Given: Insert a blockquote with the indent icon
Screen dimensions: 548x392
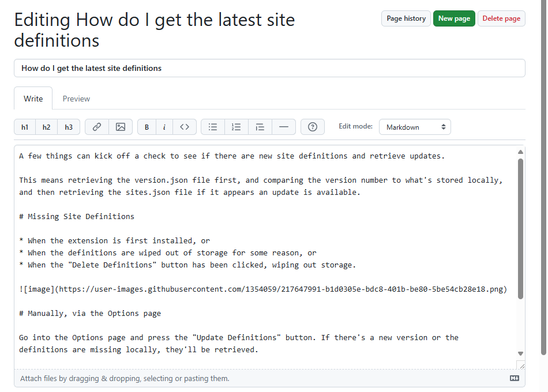Looking at the screenshot, I should 260,127.
